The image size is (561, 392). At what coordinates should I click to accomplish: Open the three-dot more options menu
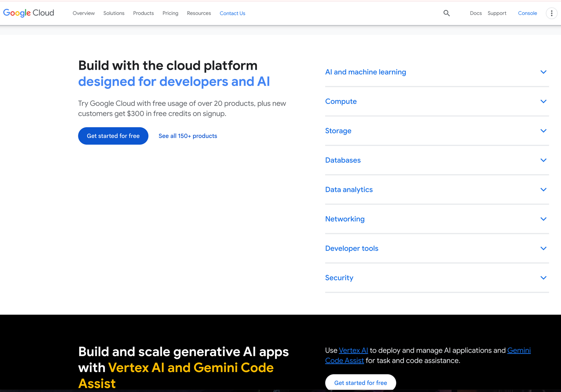[551, 13]
